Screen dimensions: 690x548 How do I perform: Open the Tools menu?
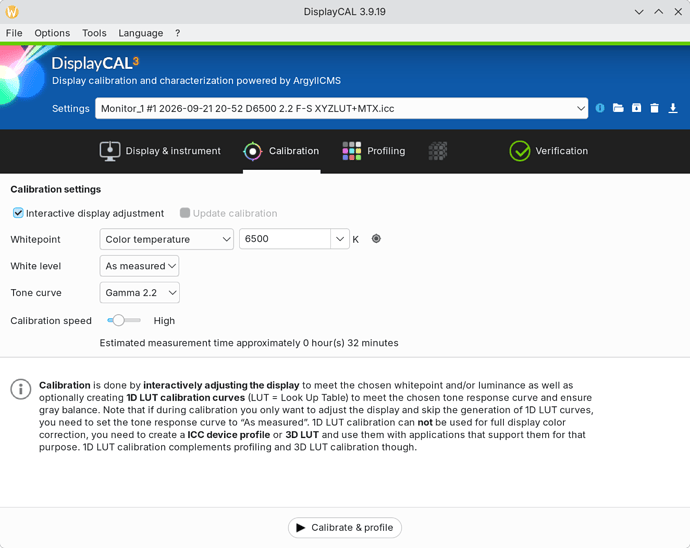tap(94, 33)
